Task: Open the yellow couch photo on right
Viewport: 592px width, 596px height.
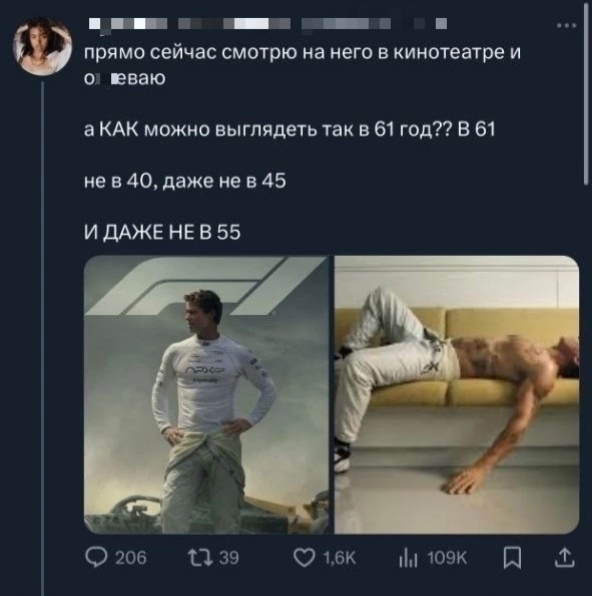Action: 457,395
